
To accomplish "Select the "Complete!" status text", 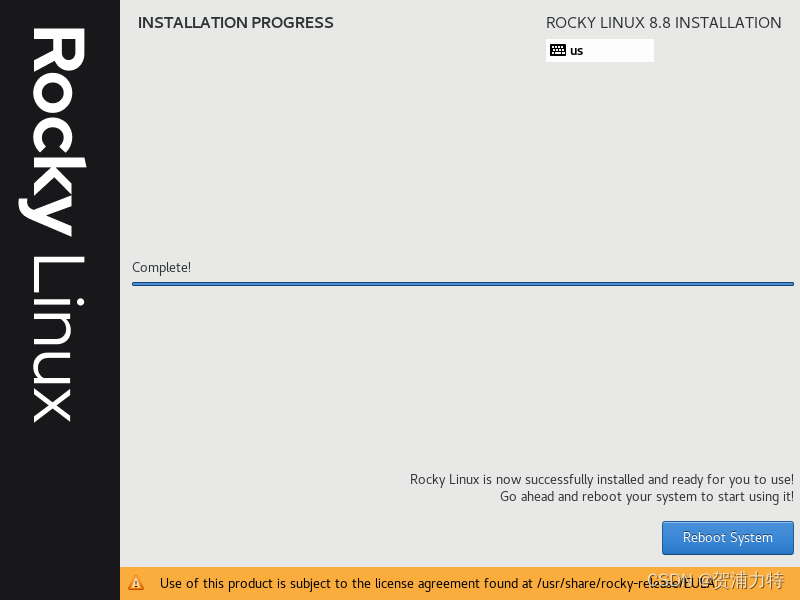I will click(161, 267).
